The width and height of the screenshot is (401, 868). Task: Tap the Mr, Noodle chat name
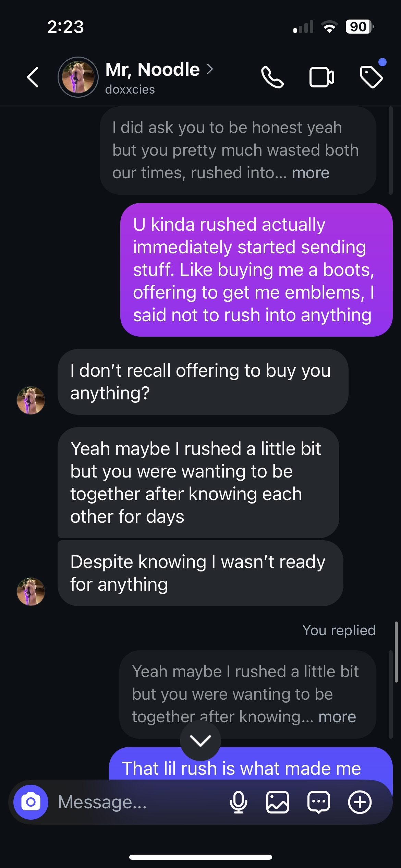153,69
